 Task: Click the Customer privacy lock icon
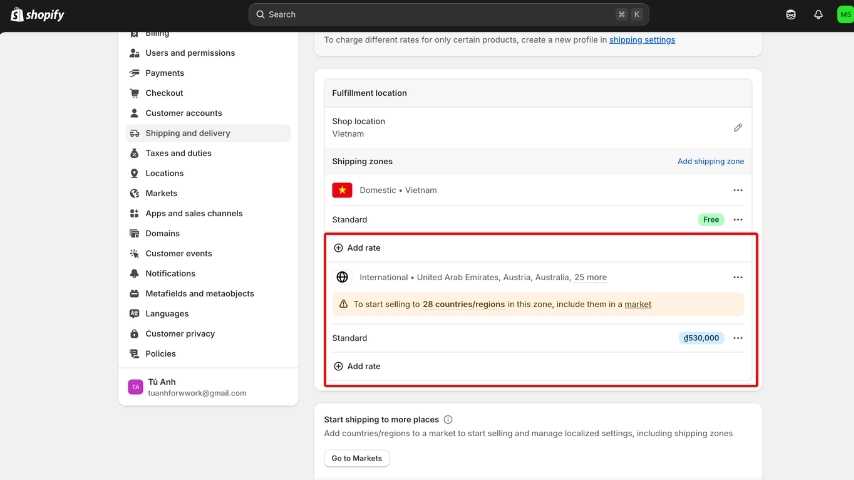(135, 333)
